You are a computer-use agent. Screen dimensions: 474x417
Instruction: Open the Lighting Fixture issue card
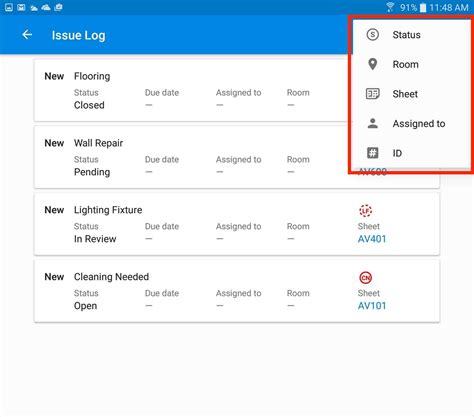click(237, 224)
